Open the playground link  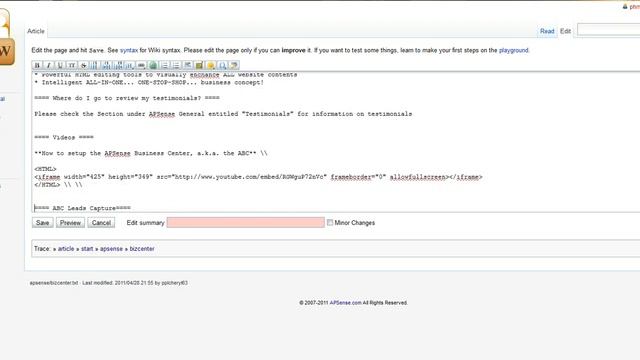513,50
